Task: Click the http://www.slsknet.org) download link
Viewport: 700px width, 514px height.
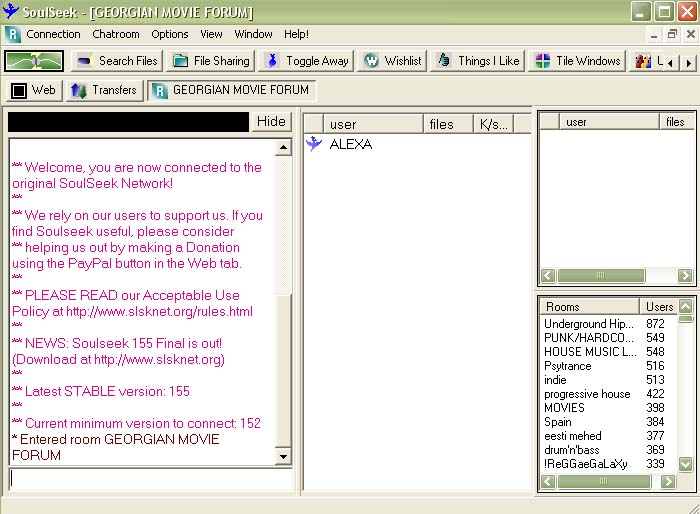Action: (x=159, y=359)
